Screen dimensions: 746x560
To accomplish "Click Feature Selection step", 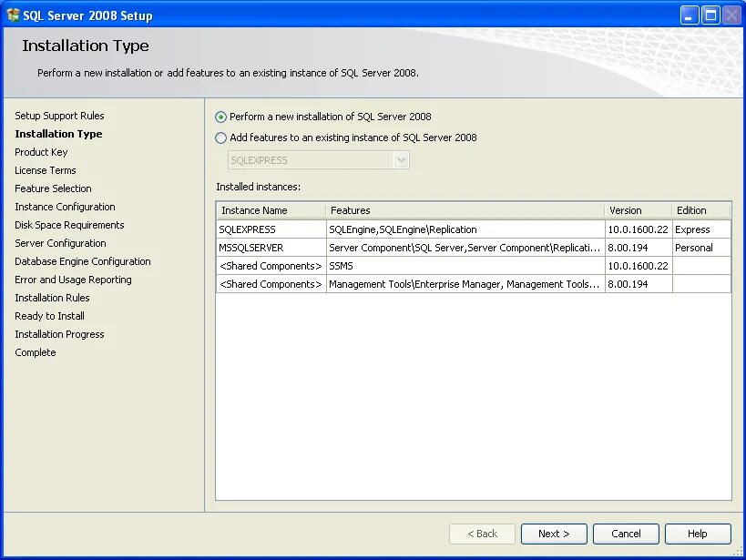I will [53, 188].
